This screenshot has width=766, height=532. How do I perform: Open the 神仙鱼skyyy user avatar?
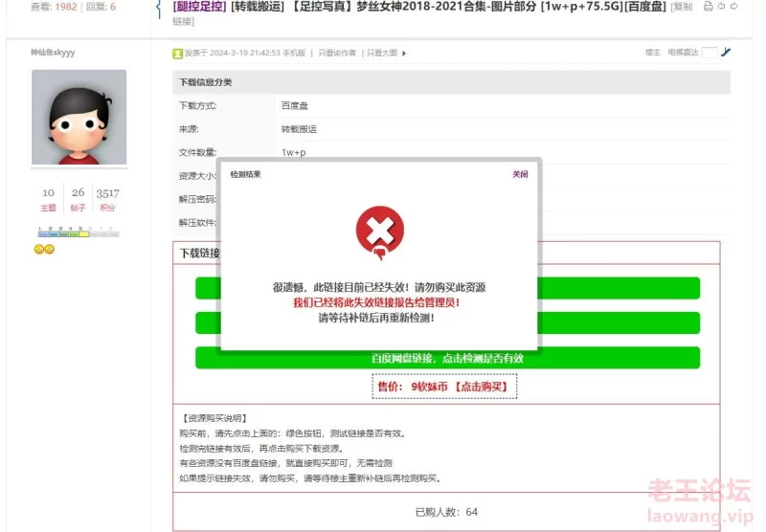point(79,117)
